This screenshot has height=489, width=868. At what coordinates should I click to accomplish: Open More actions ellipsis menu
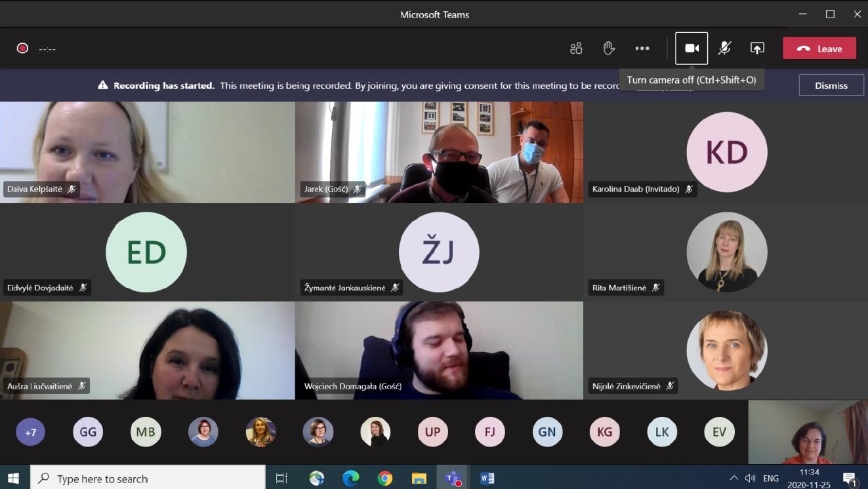[x=642, y=49]
